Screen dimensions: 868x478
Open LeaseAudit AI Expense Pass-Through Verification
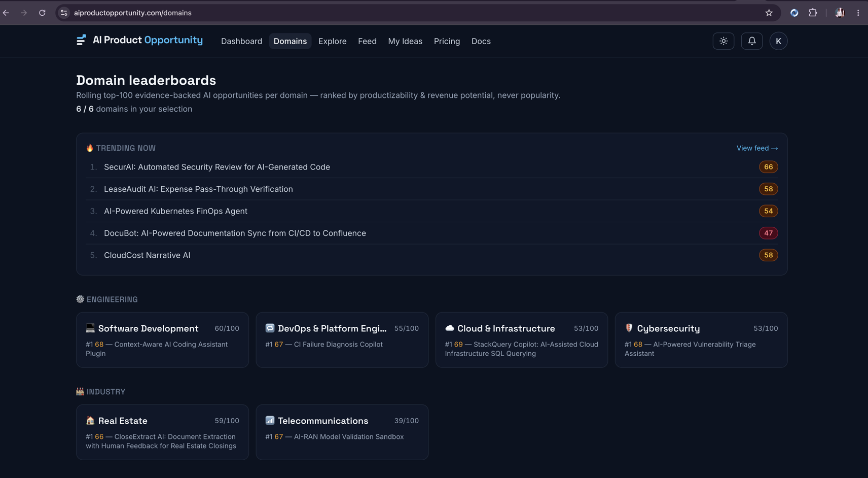coord(198,189)
